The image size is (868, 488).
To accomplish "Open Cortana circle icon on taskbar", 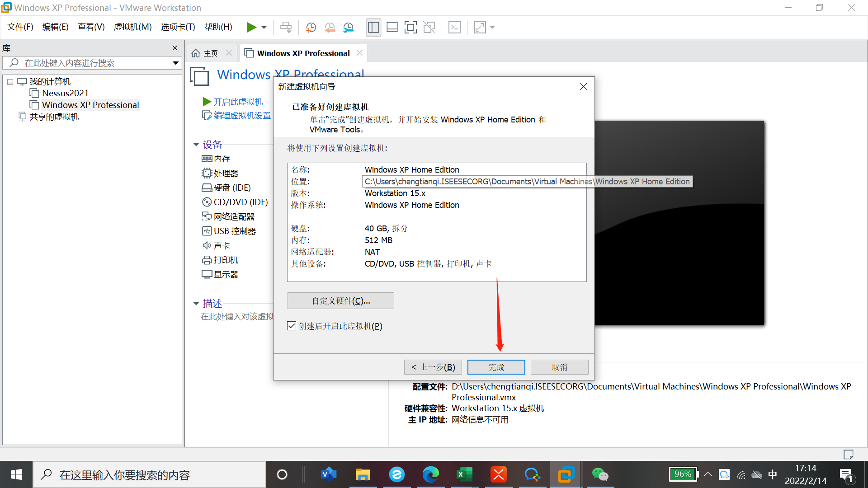I will coord(282,474).
